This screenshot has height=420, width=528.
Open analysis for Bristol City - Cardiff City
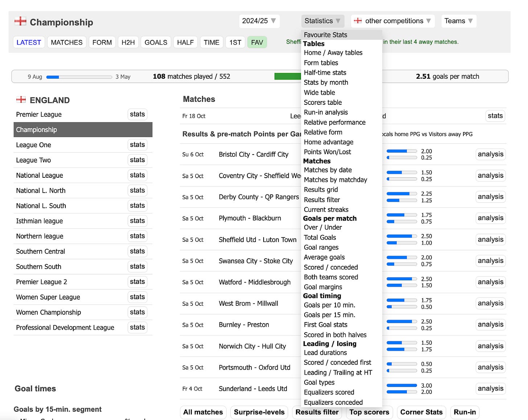point(490,154)
